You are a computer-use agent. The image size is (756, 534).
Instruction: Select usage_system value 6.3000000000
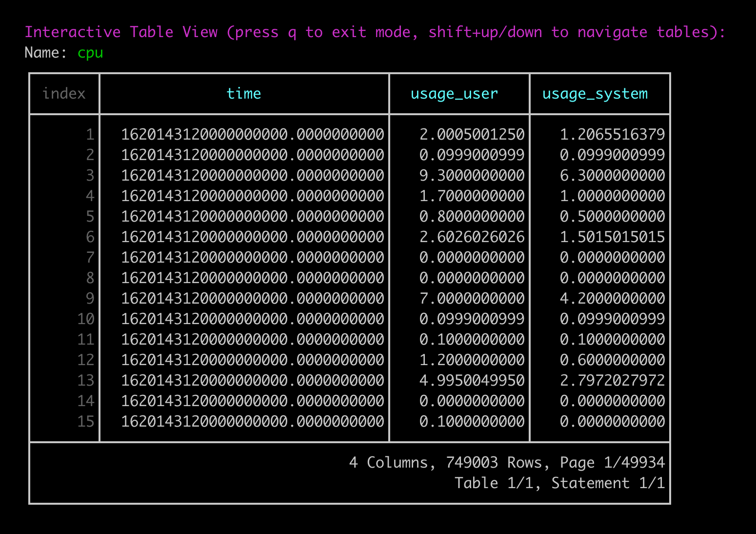click(612, 175)
